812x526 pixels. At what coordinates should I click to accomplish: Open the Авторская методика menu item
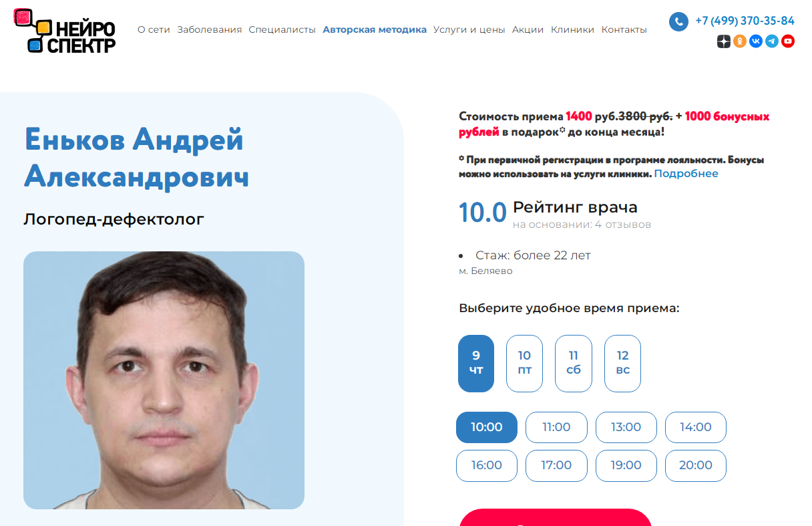pos(375,29)
